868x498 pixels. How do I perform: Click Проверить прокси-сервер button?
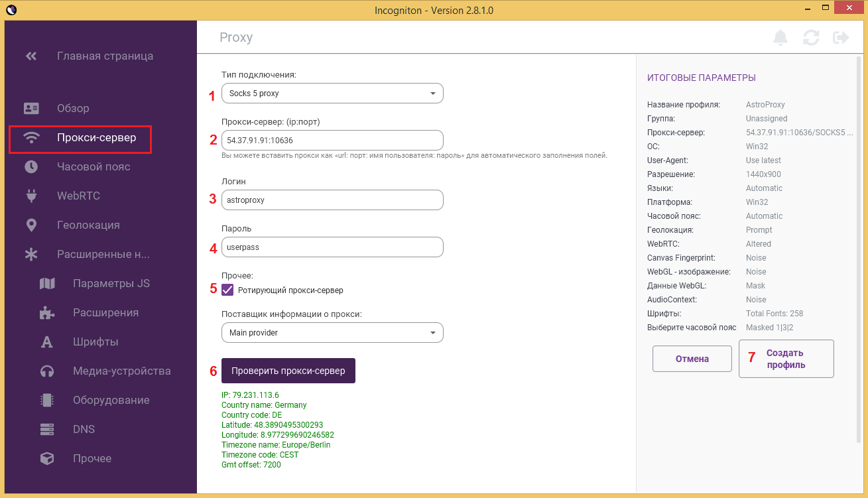coord(288,371)
